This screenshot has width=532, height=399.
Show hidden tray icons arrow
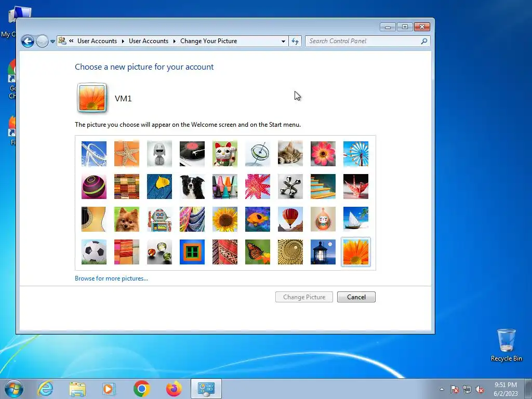coord(442,389)
